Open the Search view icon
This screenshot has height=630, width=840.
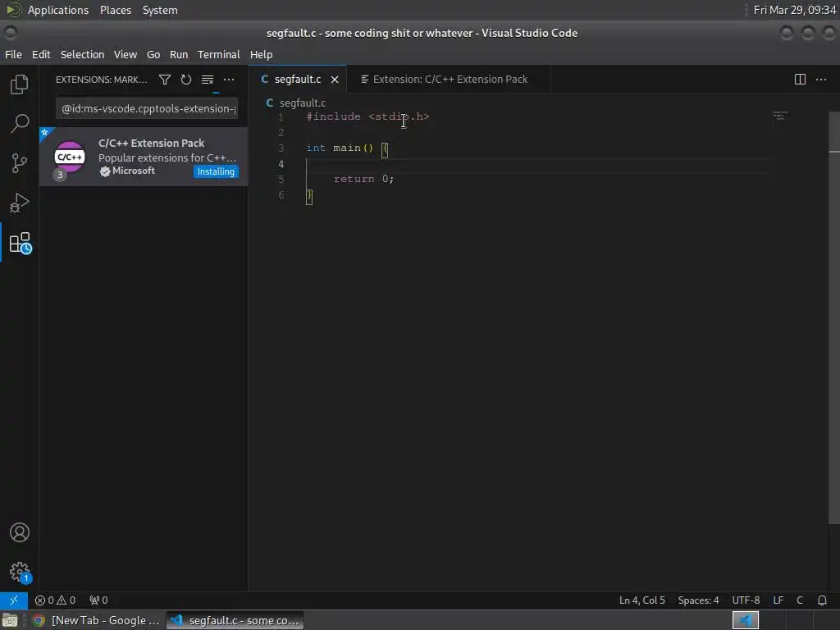coord(20,124)
